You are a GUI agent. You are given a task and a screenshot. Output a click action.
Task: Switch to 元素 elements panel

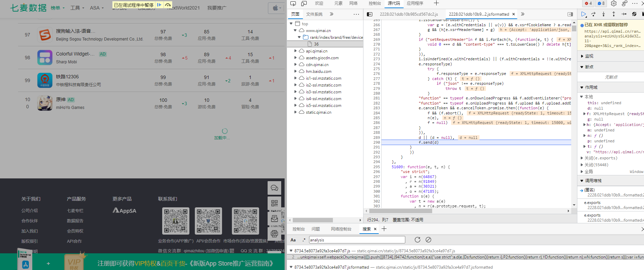coord(338,3)
